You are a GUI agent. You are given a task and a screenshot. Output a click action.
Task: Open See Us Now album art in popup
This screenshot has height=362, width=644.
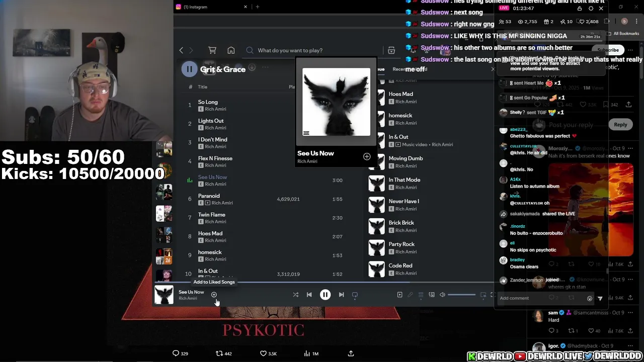[x=336, y=102]
